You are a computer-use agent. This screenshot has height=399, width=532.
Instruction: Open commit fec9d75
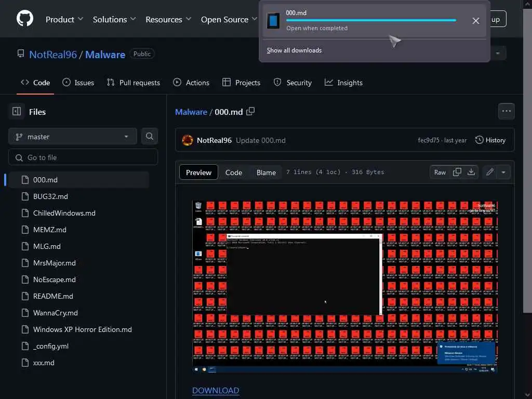(429, 140)
